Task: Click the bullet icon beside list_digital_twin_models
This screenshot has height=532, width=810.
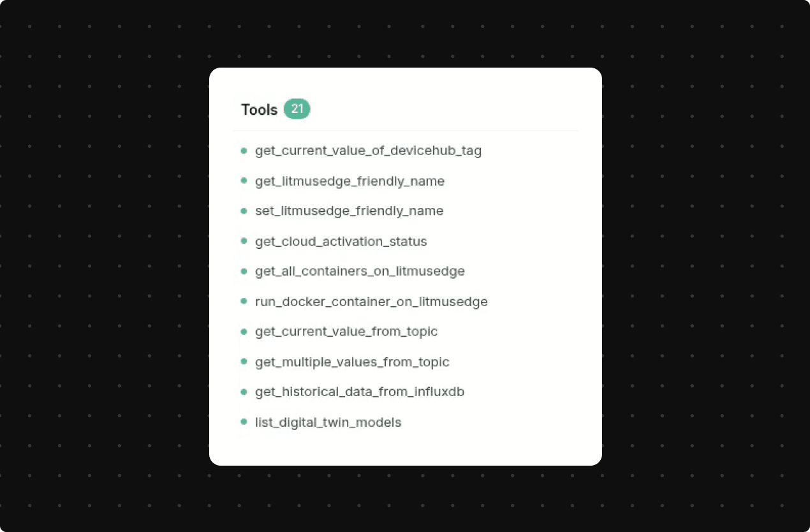Action: pos(244,422)
